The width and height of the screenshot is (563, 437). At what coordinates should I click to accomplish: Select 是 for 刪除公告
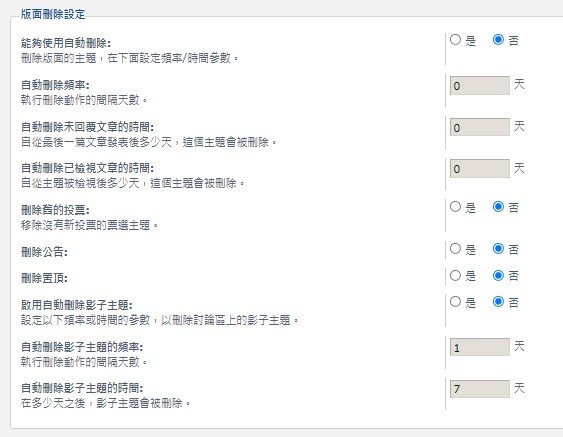pyautogui.click(x=455, y=248)
